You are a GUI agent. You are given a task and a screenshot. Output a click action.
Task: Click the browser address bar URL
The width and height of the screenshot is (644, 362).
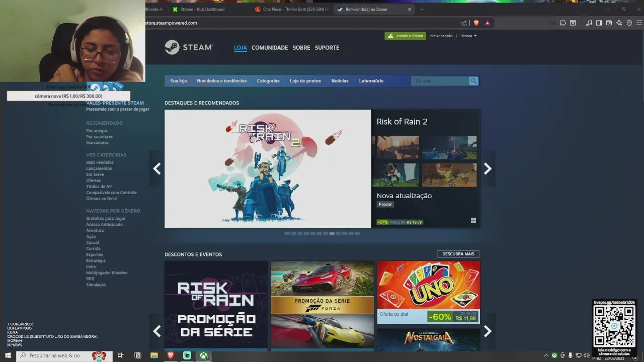pyautogui.click(x=172, y=23)
